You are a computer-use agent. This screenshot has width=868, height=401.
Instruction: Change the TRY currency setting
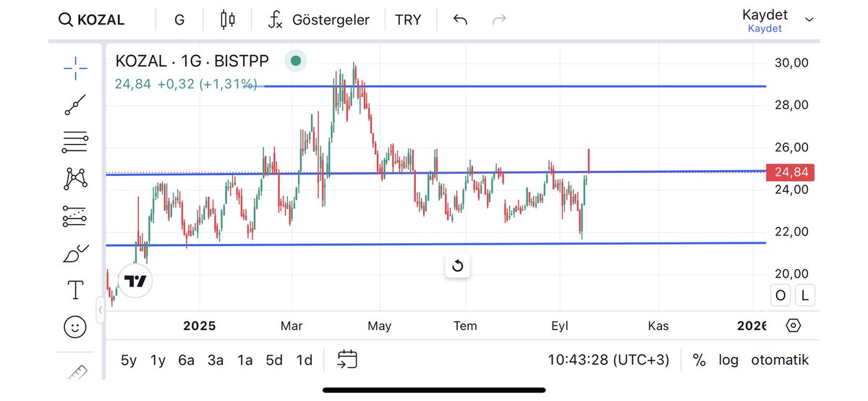point(408,20)
